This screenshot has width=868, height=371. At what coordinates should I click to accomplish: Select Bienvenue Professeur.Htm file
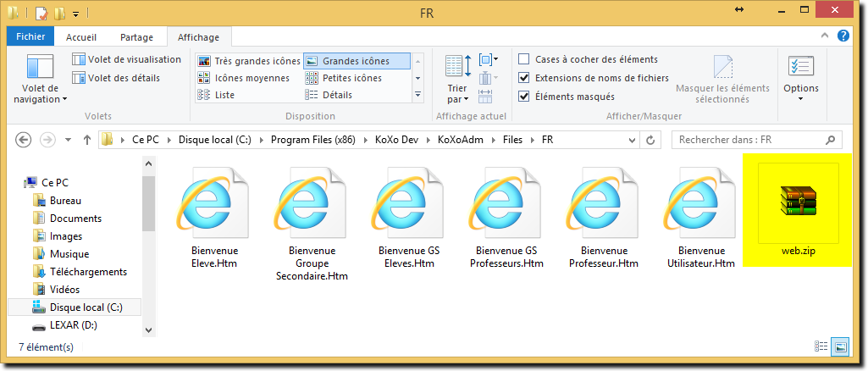point(604,217)
